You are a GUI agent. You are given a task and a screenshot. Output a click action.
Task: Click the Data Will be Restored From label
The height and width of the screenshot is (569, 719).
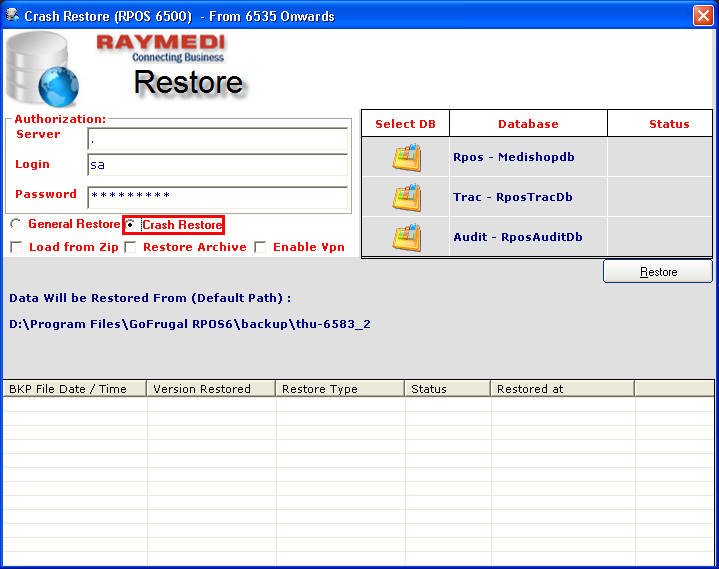150,298
